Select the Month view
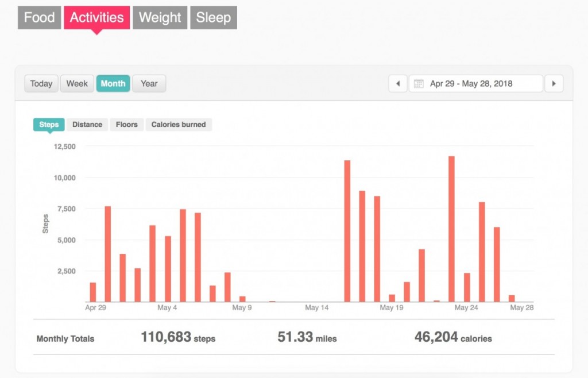Image resolution: width=588 pixels, height=378 pixels. pyautogui.click(x=113, y=83)
